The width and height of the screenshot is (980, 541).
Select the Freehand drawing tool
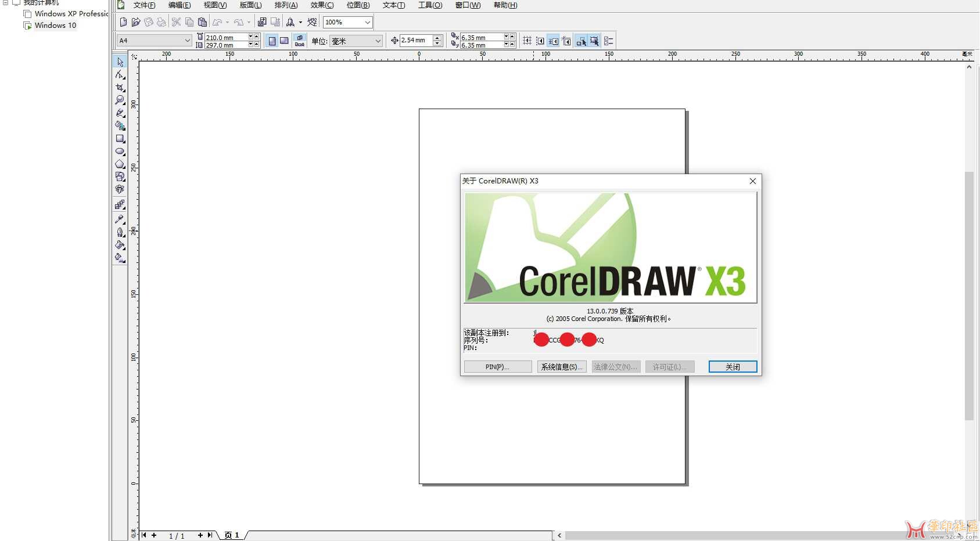click(120, 113)
